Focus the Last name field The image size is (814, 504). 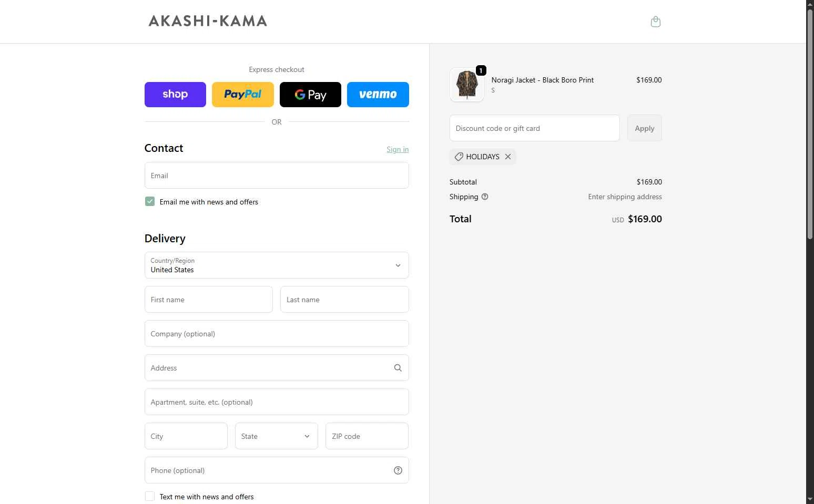(344, 300)
